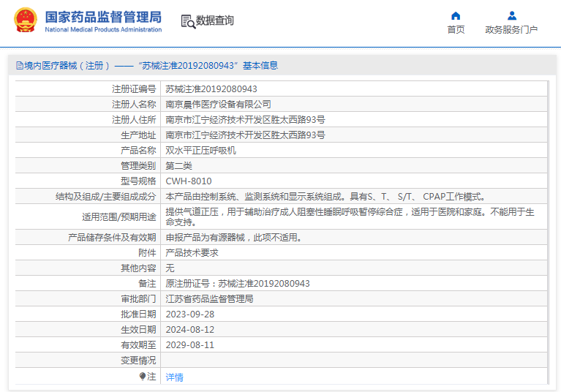This screenshot has height=392, width=561.
Task: Select effective date 2024-08-12
Action: click(x=190, y=330)
